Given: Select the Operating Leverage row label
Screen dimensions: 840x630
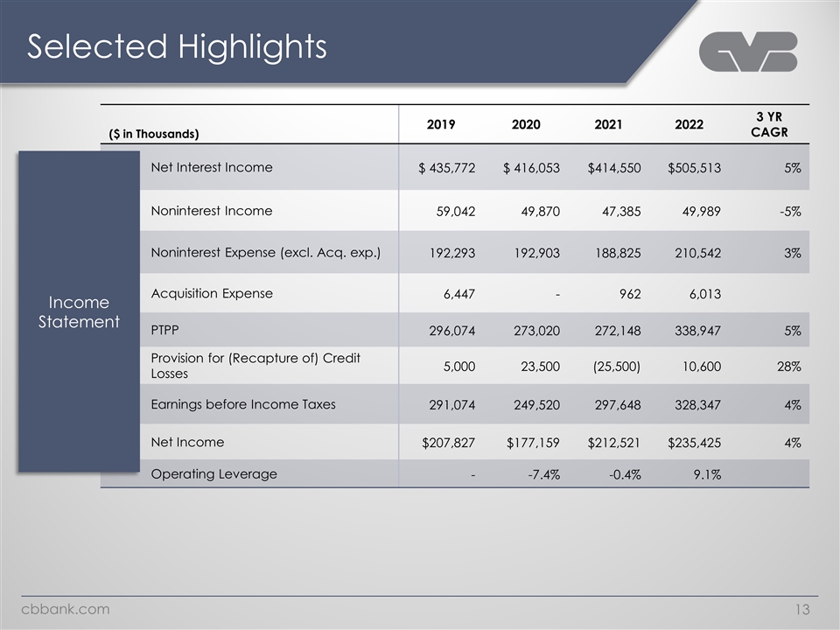Looking at the screenshot, I should [x=213, y=474].
